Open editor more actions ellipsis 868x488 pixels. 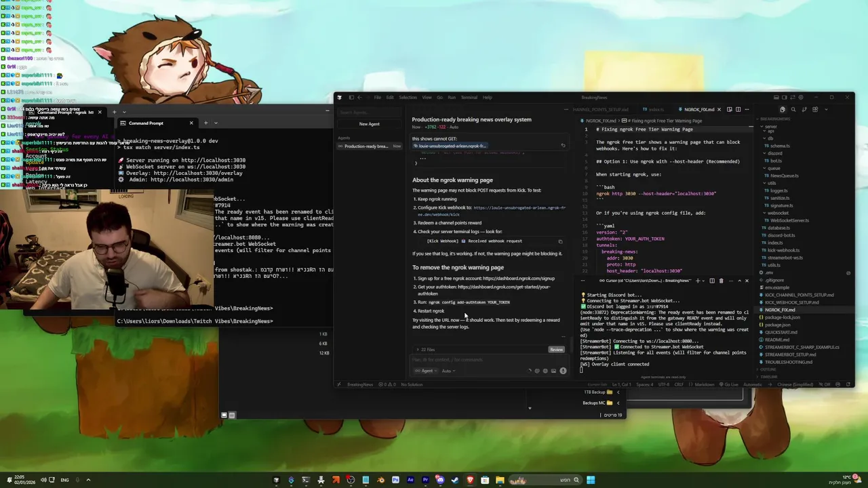coord(747,109)
